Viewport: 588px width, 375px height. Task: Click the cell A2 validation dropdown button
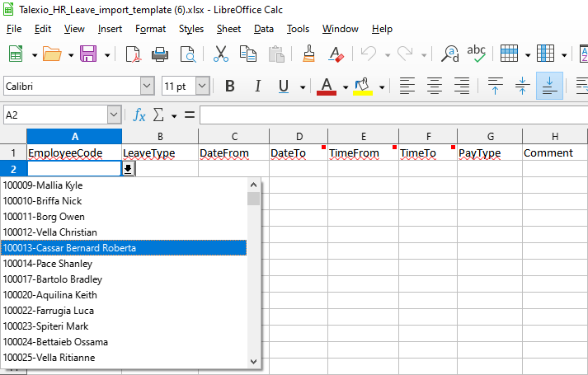tap(129, 169)
